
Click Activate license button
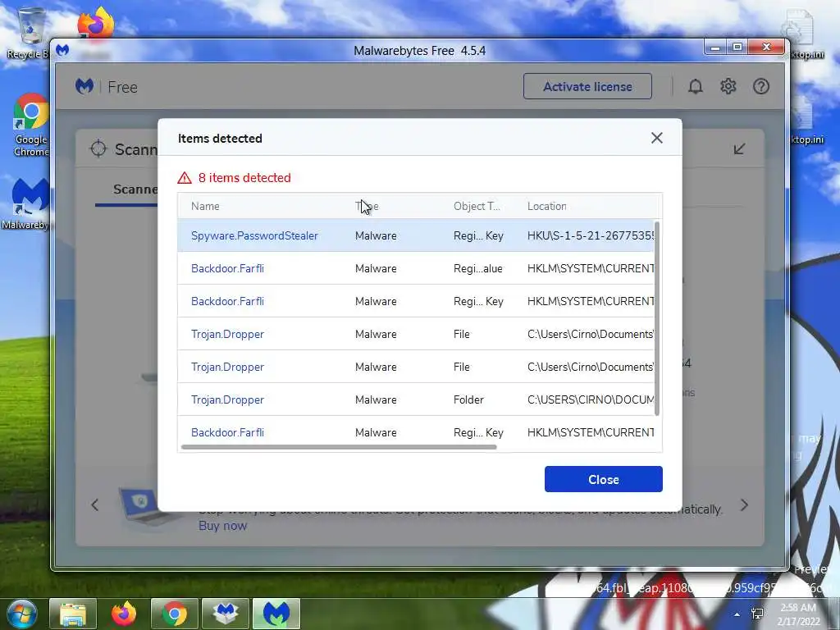tap(587, 86)
